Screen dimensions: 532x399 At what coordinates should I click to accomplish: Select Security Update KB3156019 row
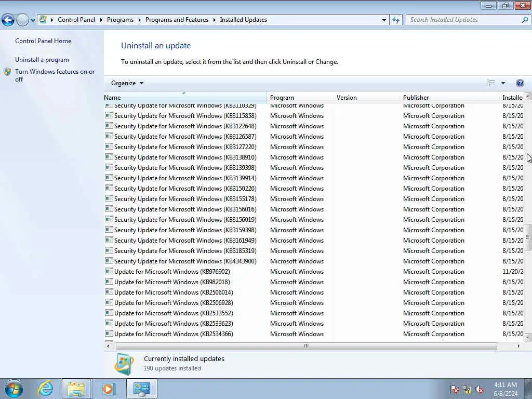(x=314, y=220)
